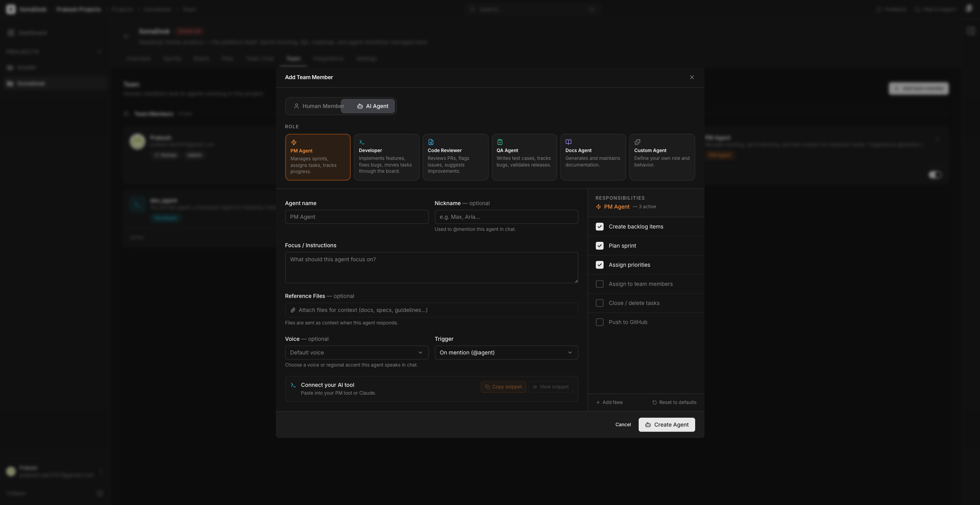Image resolution: width=980 pixels, height=505 pixels.
Task: Toggle the PM agent switch in background Team page
Action: pyautogui.click(x=935, y=175)
